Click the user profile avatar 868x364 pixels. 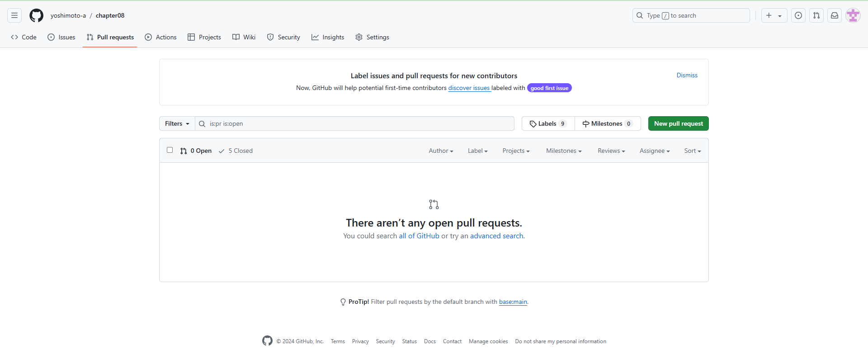853,15
